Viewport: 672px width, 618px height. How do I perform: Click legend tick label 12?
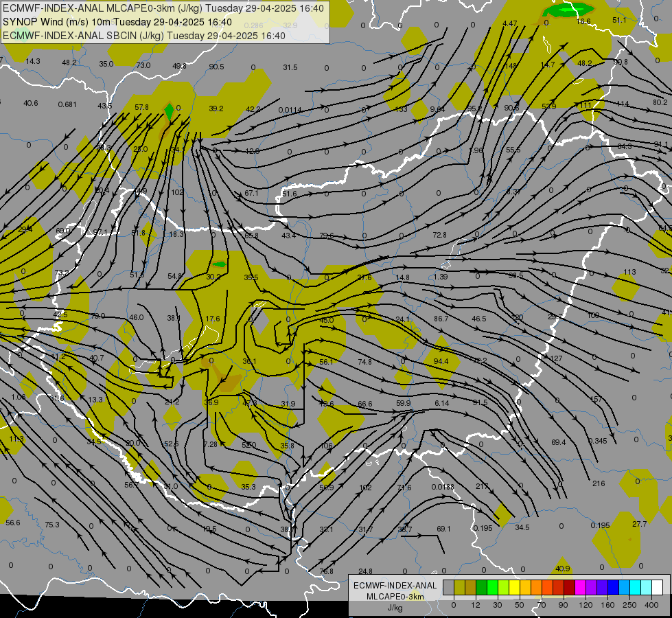point(475,605)
